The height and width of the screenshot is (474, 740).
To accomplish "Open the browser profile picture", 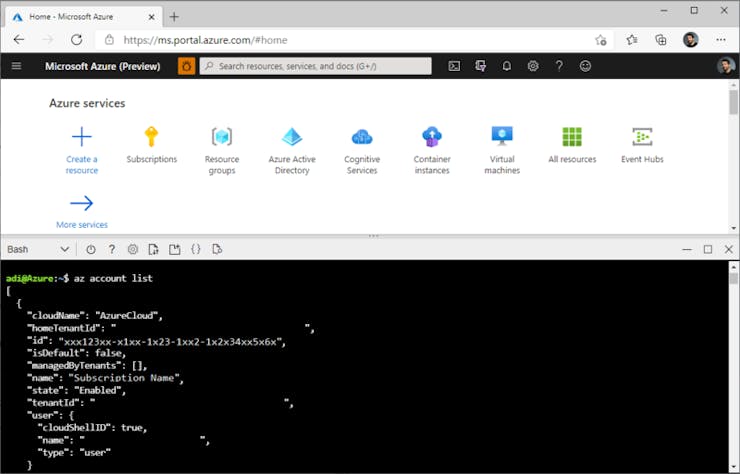I will point(690,40).
